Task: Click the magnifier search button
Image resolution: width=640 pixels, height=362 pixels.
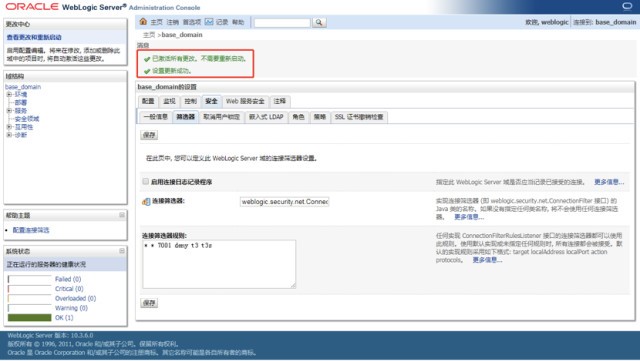Action: pos(319,22)
